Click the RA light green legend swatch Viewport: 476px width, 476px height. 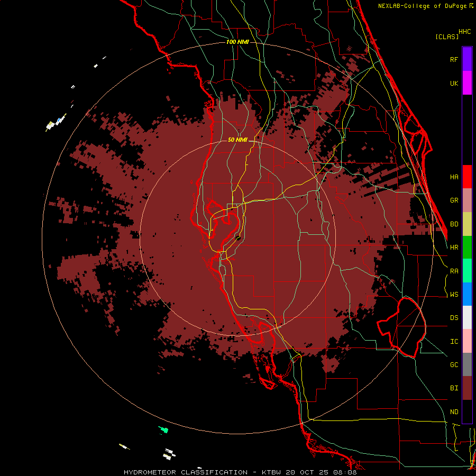[467, 271]
